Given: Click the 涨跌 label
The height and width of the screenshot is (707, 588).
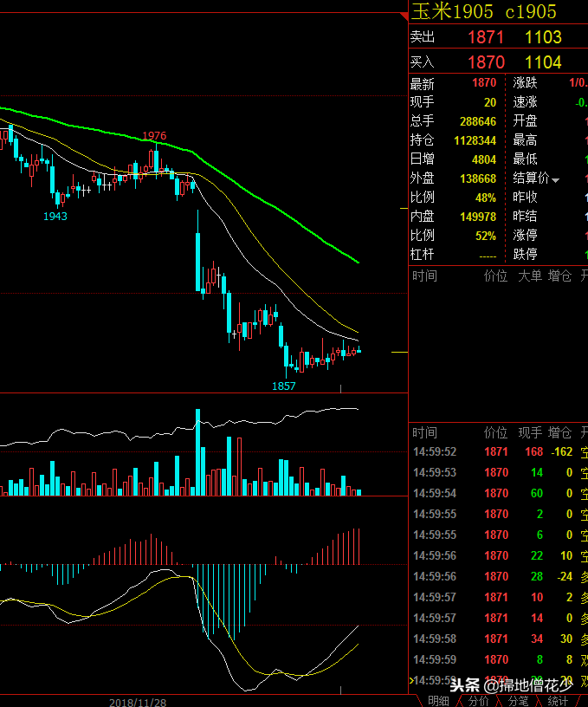Looking at the screenshot, I should 525,83.
